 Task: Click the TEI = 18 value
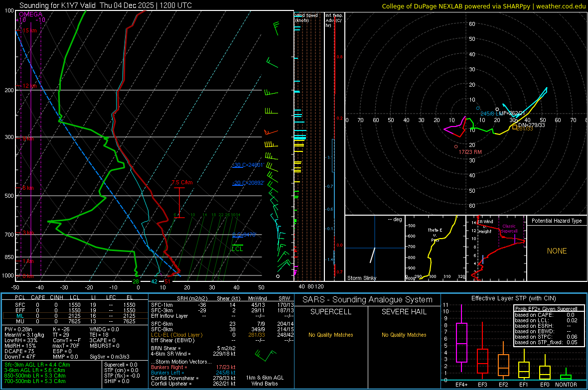point(99,335)
